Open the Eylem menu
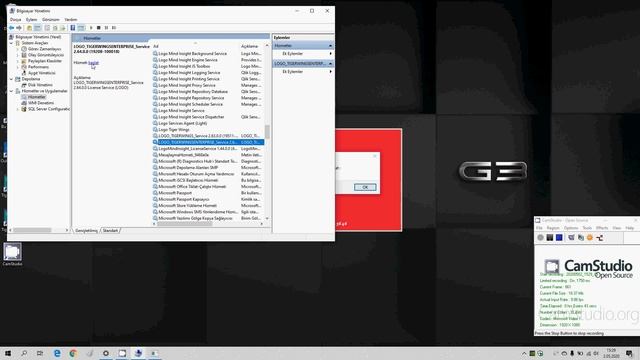 (x=31, y=20)
